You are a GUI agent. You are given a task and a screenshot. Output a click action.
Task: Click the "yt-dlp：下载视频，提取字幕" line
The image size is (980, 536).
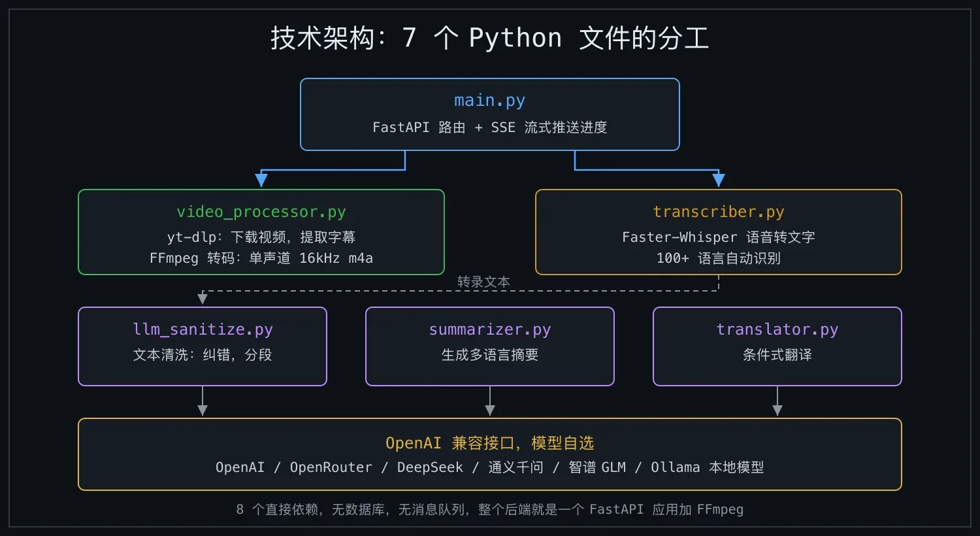coord(261,237)
